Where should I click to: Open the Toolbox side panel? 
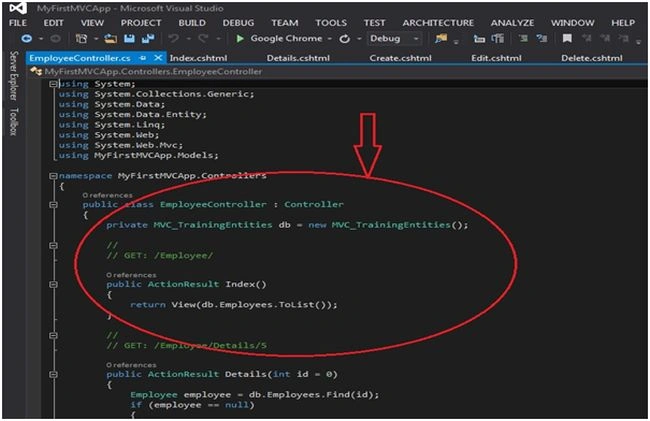pos(14,122)
